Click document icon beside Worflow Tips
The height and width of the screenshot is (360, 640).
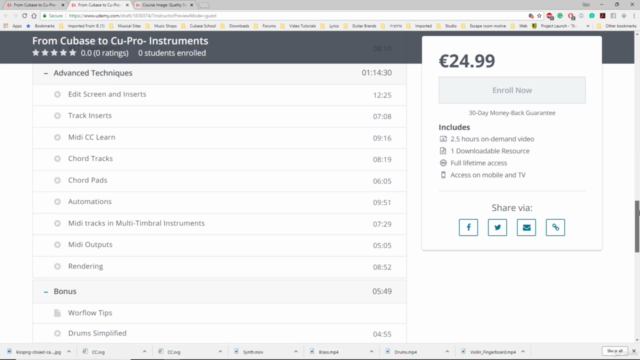tap(57, 313)
